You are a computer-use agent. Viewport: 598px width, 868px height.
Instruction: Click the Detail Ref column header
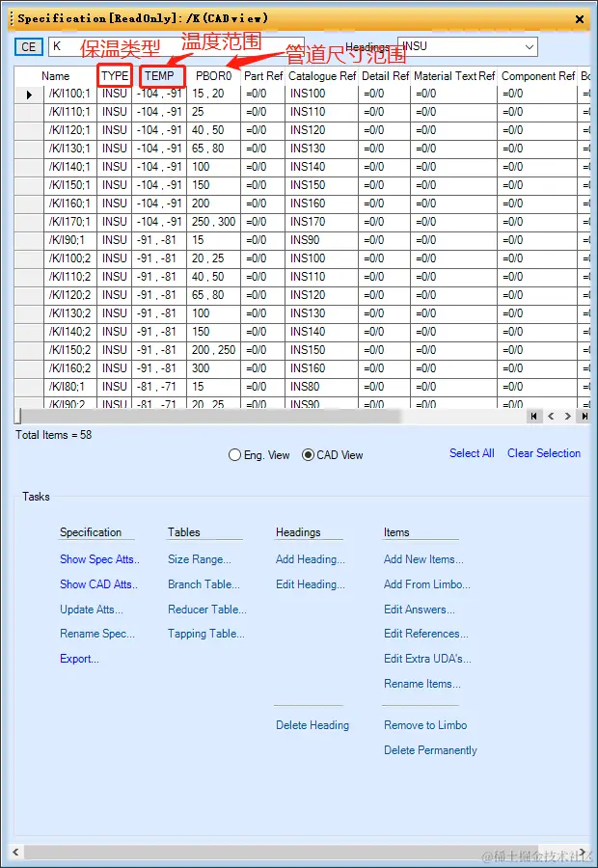pos(385,76)
